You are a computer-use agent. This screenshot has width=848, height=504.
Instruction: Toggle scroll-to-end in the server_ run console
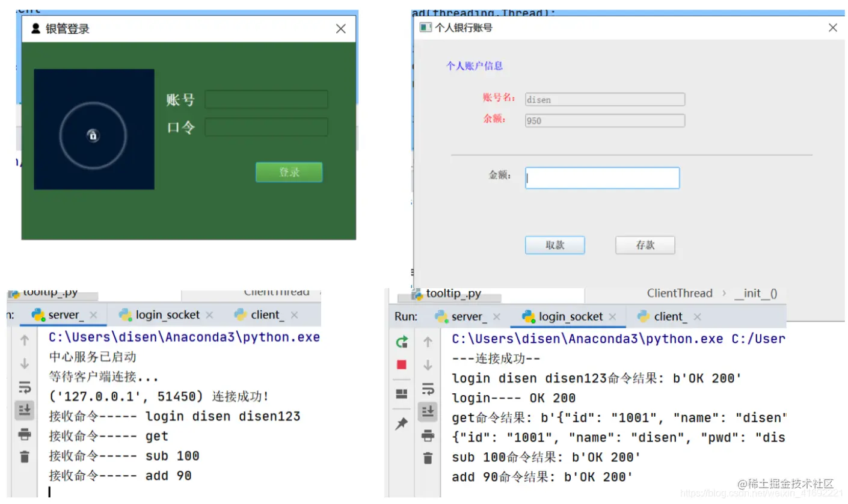point(25,410)
